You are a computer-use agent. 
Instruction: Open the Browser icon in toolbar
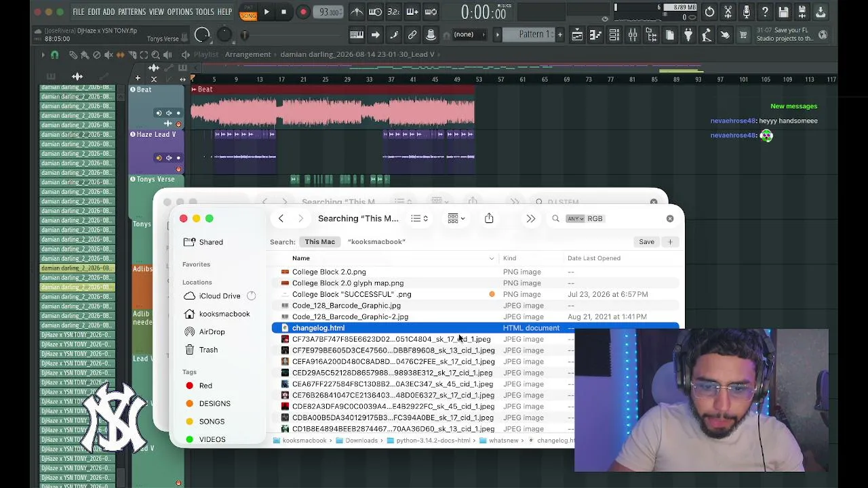(652, 35)
